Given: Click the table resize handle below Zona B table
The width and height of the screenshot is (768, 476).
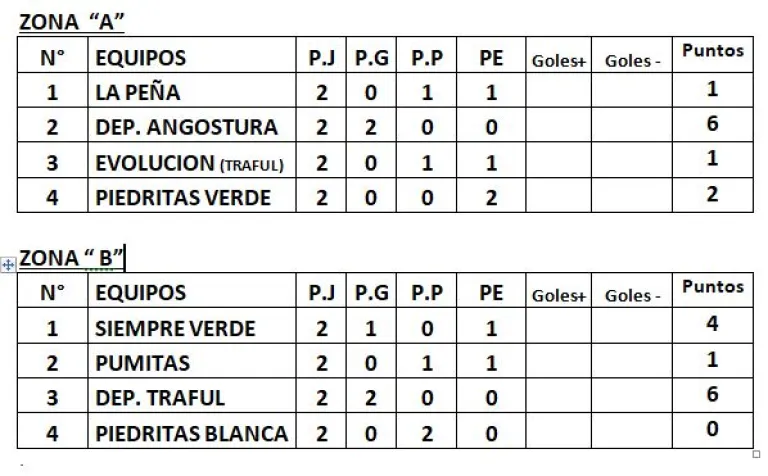Looking at the screenshot, I should [755, 455].
